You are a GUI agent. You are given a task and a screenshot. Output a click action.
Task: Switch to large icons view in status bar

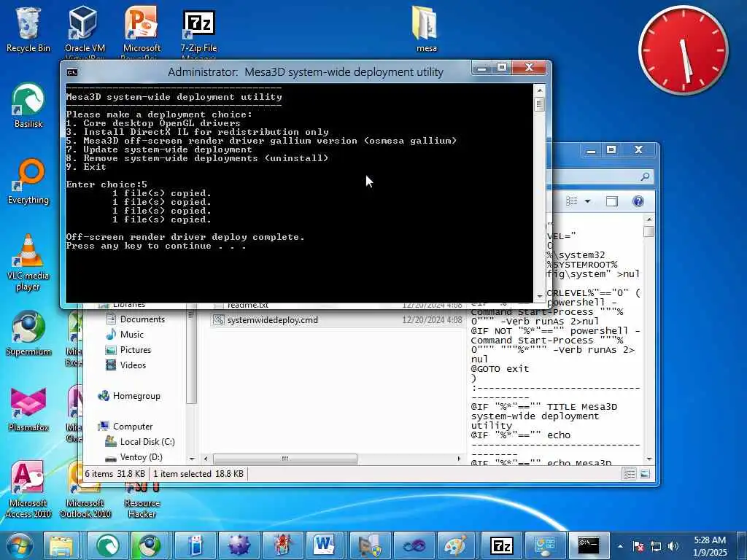pos(644,474)
